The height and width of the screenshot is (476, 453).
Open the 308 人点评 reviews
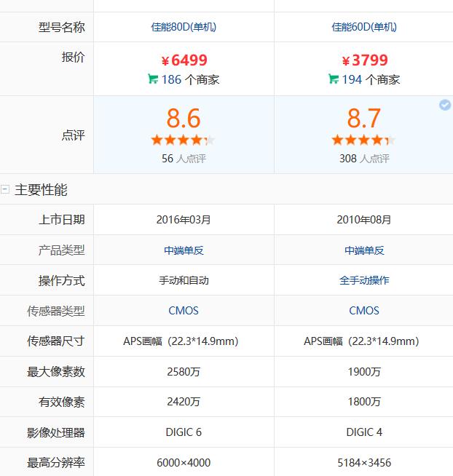pyautogui.click(x=364, y=159)
